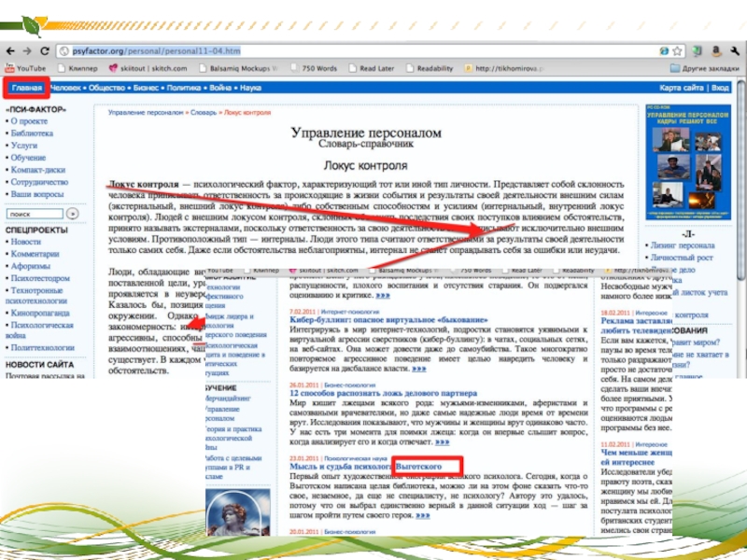Click the translate icon in address bar
Screen dimensions: 747x560
click(x=664, y=51)
